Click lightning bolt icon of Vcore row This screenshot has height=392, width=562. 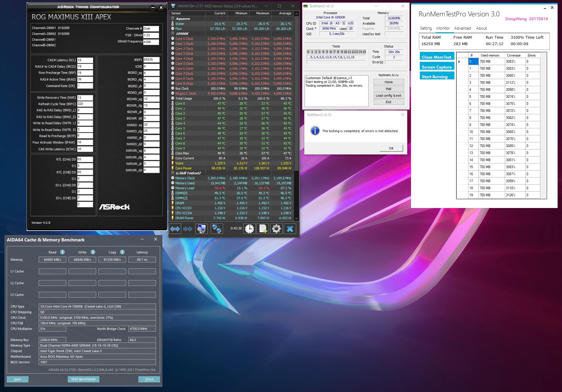pos(173,163)
